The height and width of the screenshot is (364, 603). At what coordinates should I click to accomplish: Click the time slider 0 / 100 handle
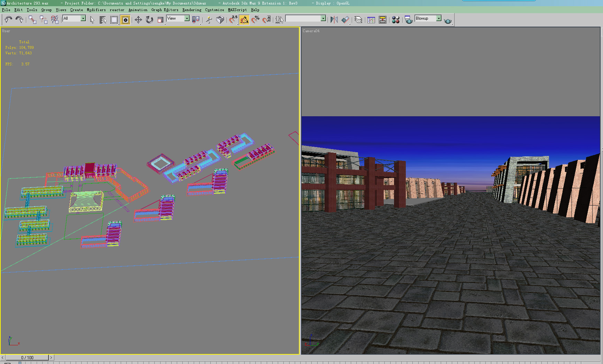click(x=27, y=357)
